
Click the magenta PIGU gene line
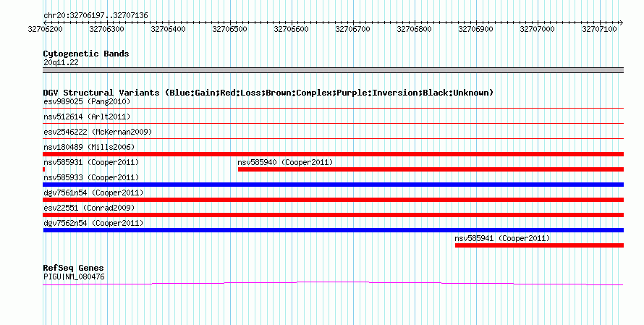[333, 283]
